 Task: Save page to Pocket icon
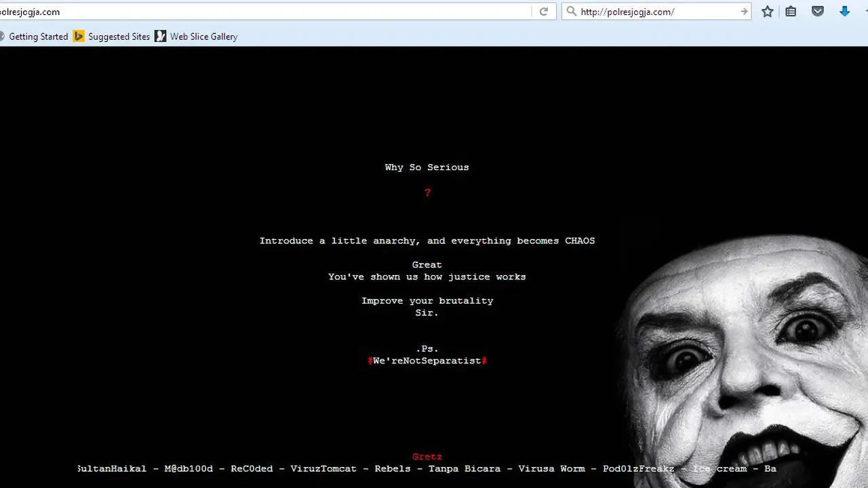pos(818,12)
